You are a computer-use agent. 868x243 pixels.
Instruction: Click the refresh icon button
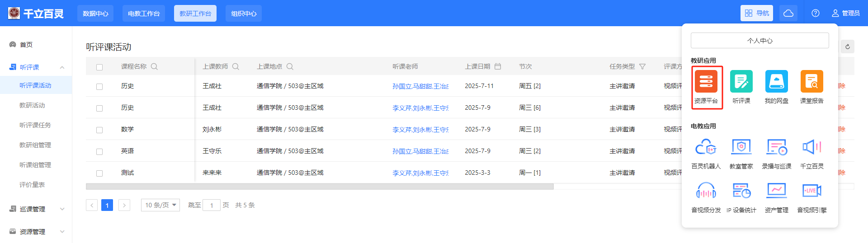[x=847, y=47]
